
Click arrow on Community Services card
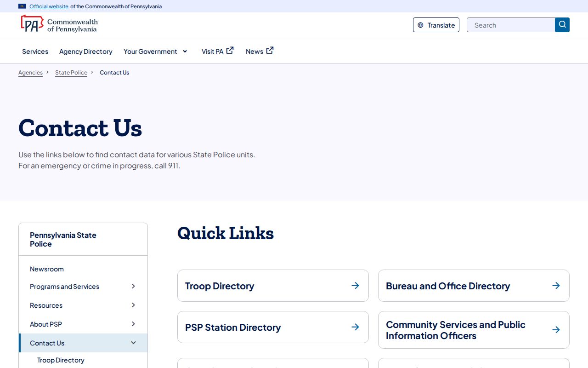556,330
